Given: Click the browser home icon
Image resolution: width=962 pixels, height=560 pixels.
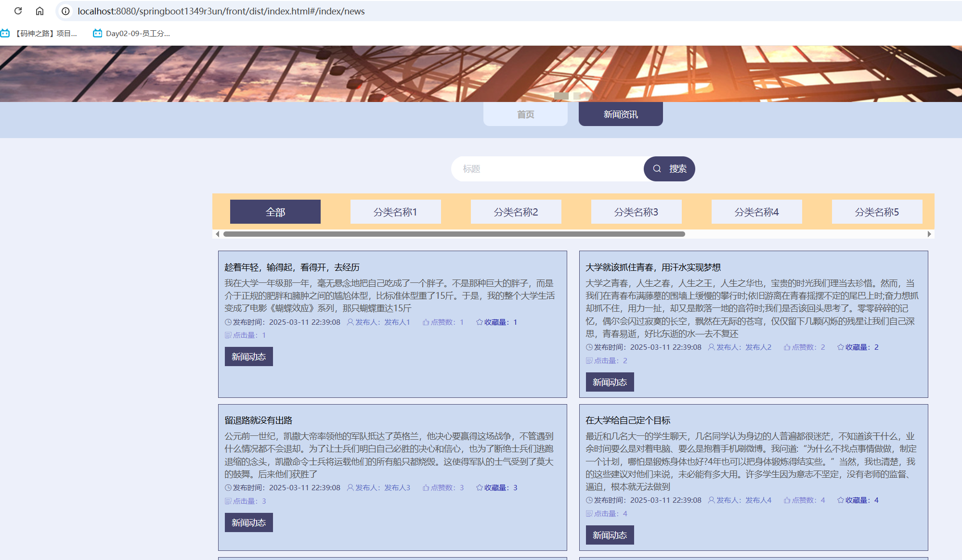Looking at the screenshot, I should [x=39, y=11].
